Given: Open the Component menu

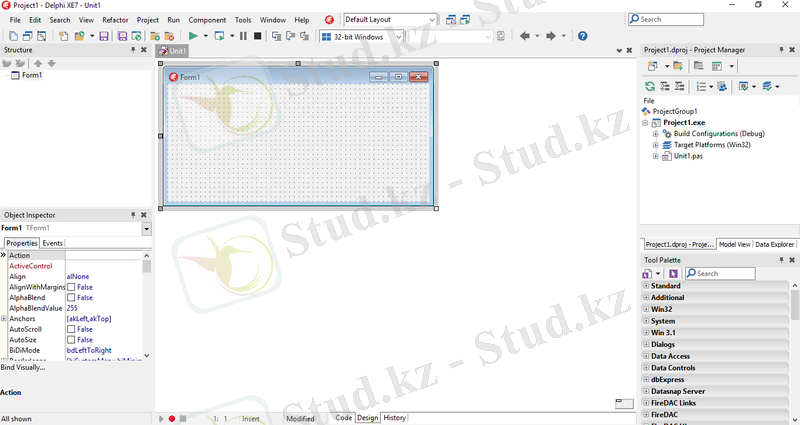Looking at the screenshot, I should pos(207,20).
